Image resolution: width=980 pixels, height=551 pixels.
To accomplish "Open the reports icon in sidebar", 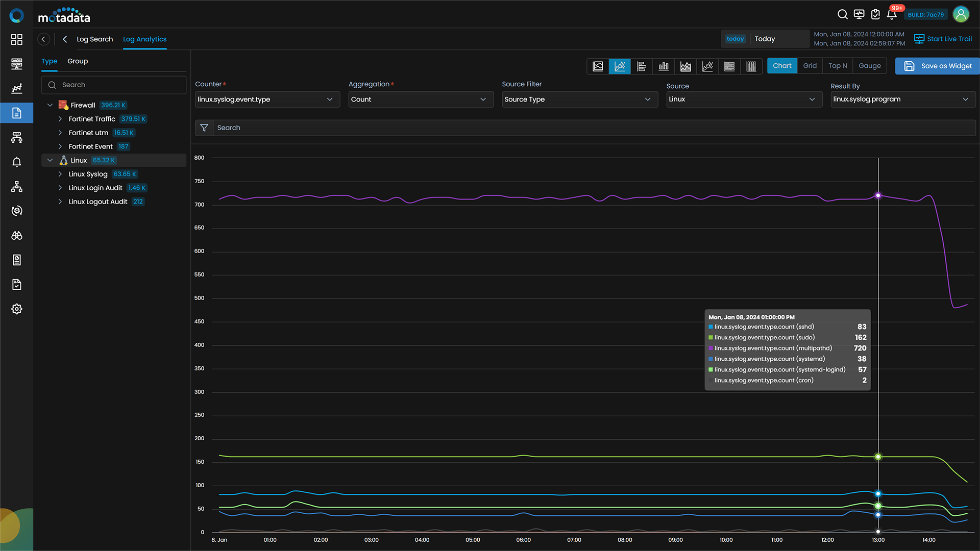I will 17,260.
